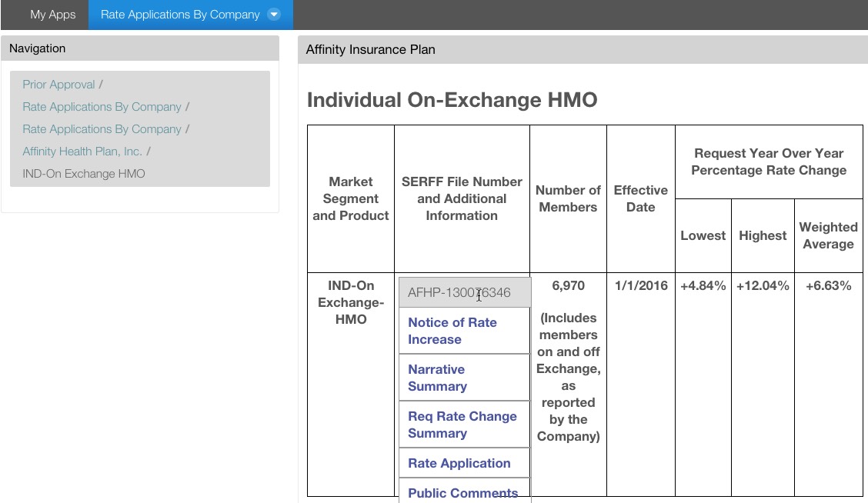Show the Public Comments
Screen dimensions: 868x503
coord(462,493)
